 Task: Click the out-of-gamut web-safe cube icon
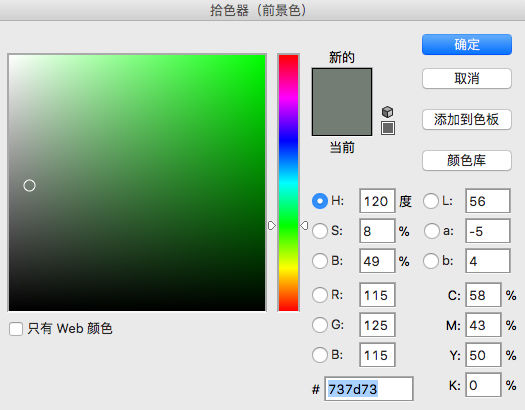pos(387,112)
